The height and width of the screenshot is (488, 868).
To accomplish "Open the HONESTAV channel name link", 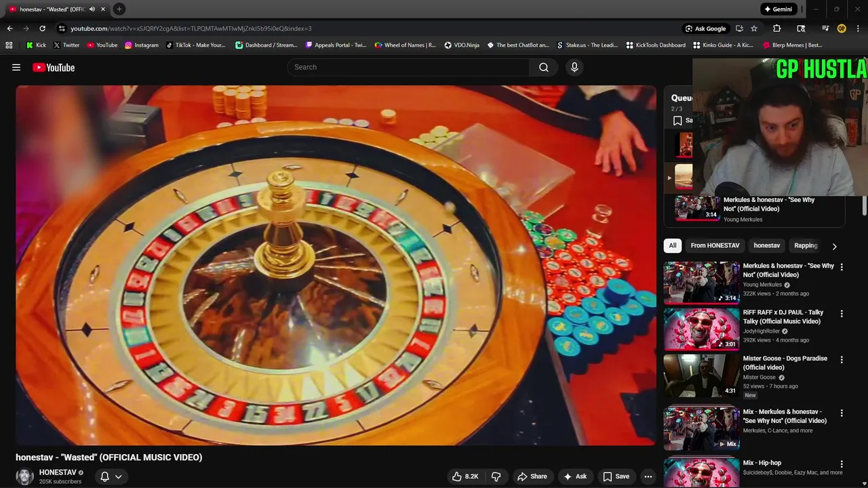I will (x=58, y=472).
